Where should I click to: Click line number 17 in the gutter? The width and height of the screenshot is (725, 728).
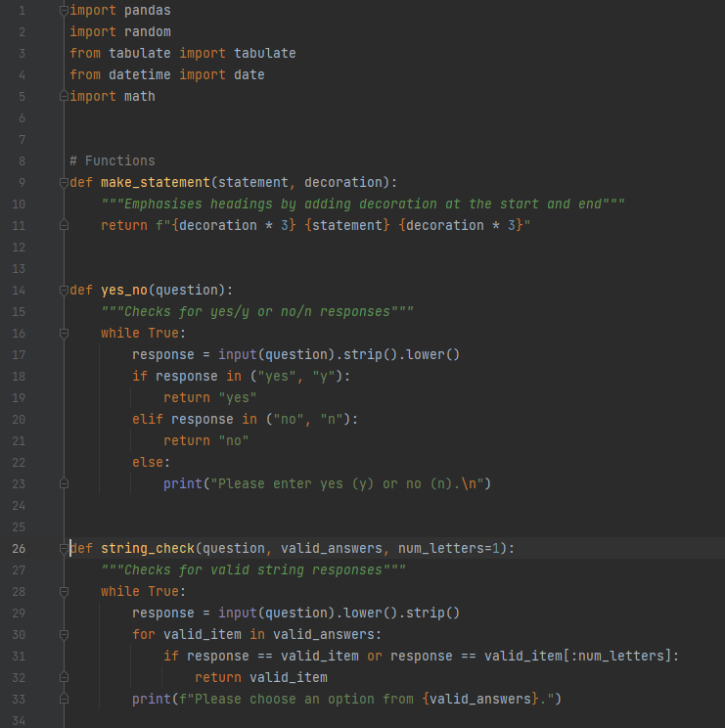point(19,355)
